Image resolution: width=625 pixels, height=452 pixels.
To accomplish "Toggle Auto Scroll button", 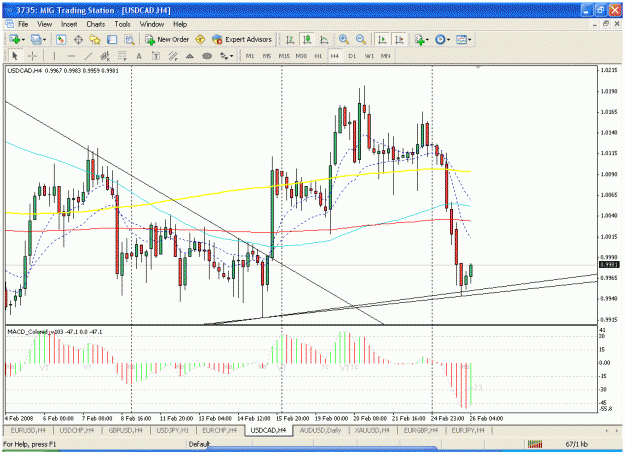I will (x=382, y=39).
